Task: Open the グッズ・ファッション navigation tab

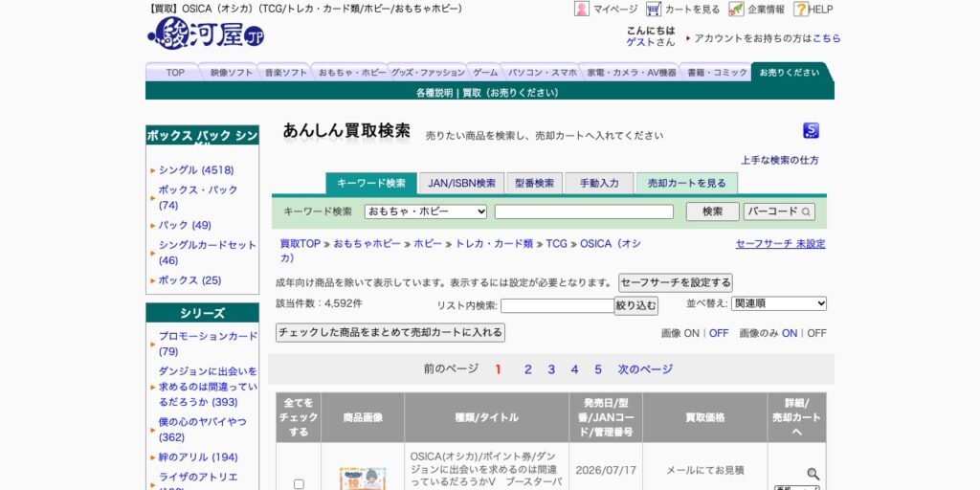Action: (428, 73)
